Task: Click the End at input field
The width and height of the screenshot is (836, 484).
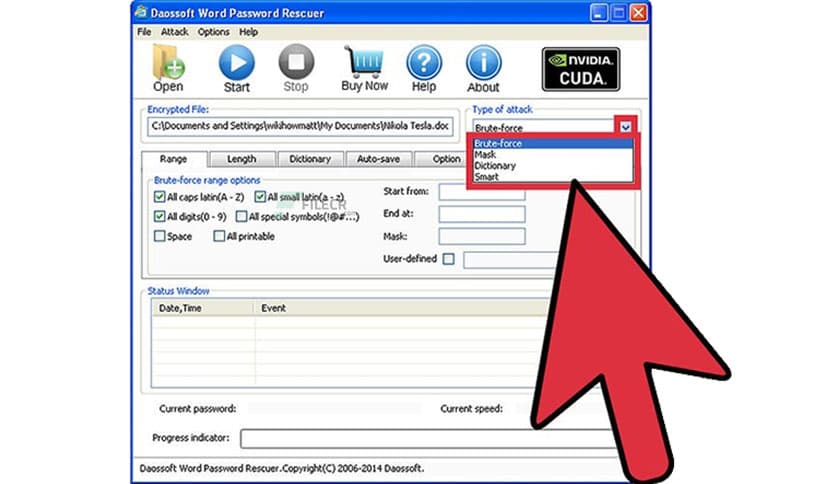Action: coord(482,214)
